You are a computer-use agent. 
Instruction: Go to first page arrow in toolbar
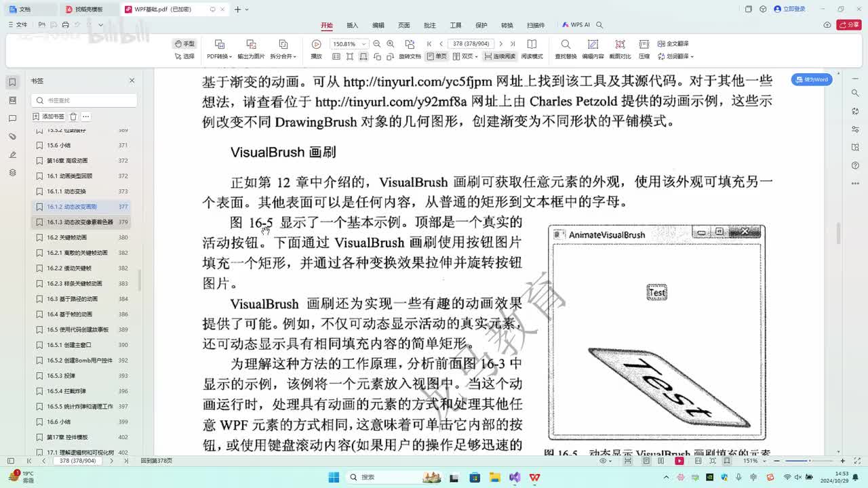point(429,44)
